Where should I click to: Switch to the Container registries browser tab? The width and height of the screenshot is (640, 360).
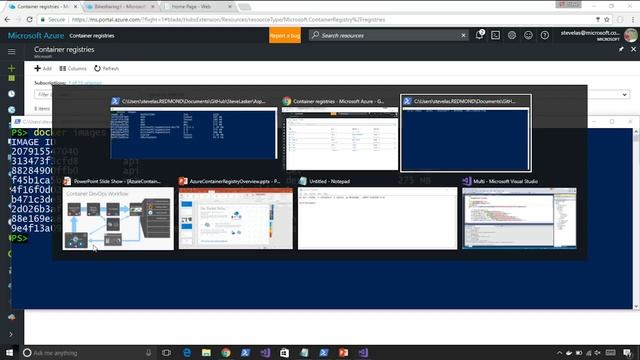(42, 7)
